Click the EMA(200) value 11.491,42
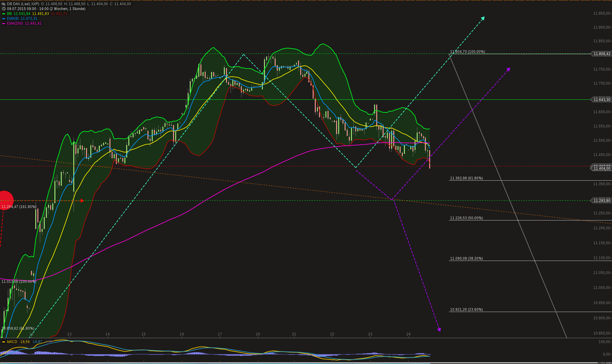The width and height of the screenshot is (612, 364). [33, 23]
